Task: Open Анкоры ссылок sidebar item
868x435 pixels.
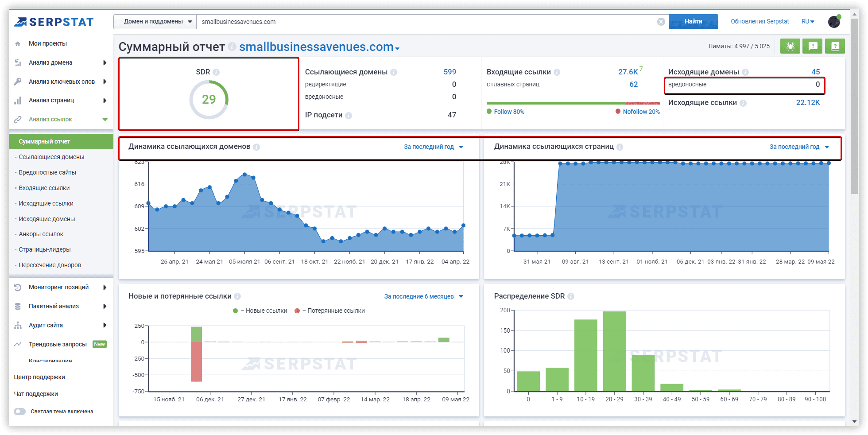Action: coord(41,234)
